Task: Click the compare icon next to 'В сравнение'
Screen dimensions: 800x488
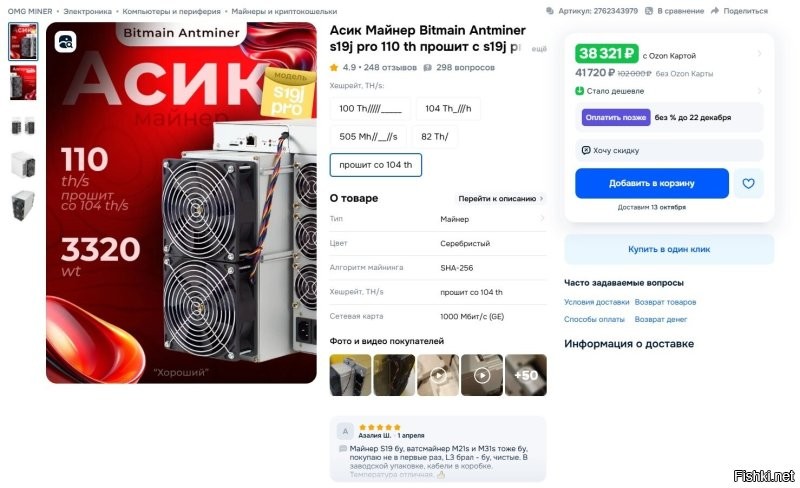Action: [649, 11]
